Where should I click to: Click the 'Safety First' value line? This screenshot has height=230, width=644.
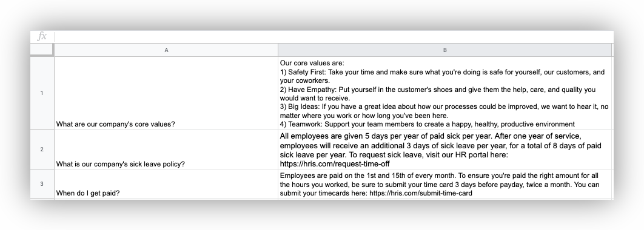pos(442,76)
